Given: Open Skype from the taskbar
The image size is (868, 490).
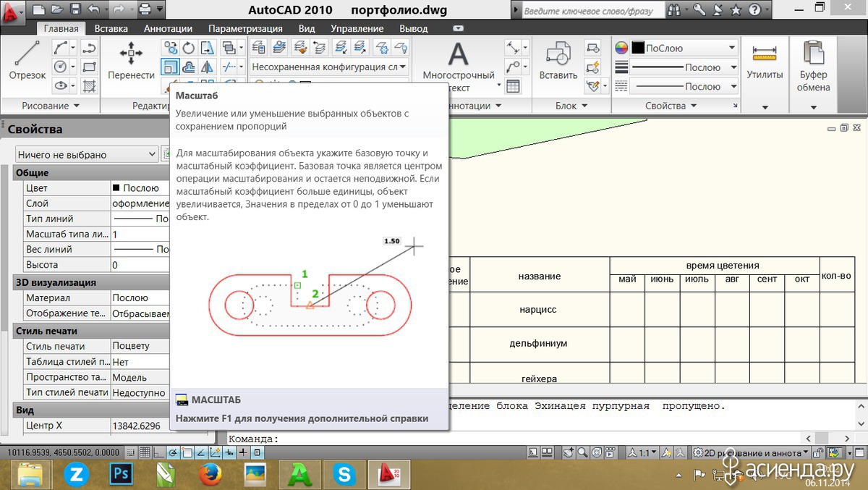Looking at the screenshot, I should click(344, 474).
